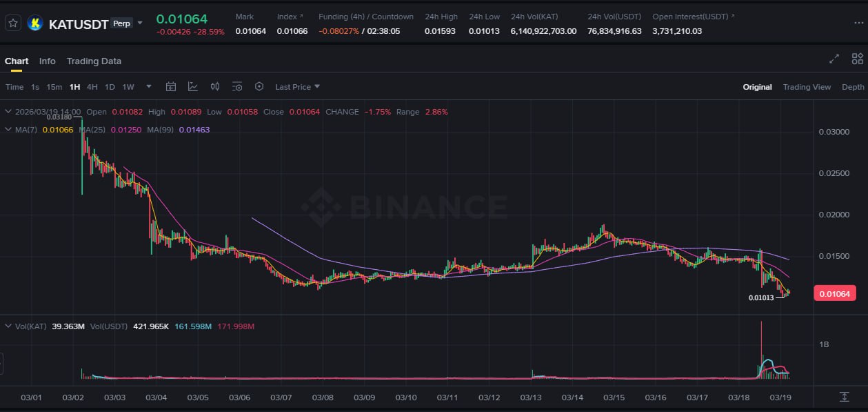Collapse the MA indicators row chevron
This screenshot has width=868, height=412.
click(8, 129)
